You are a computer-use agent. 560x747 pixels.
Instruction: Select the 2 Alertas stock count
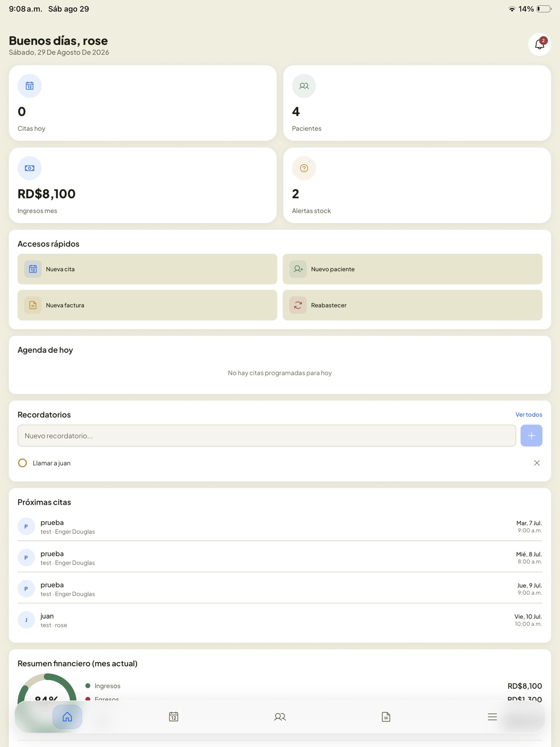296,194
